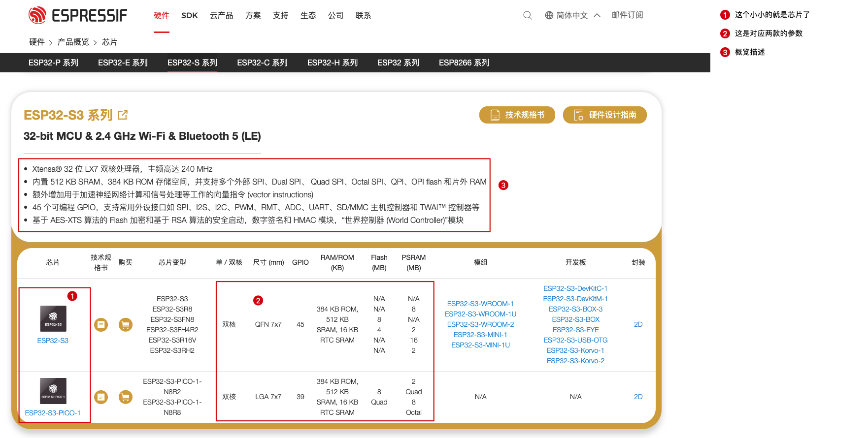
Task: Select the ESP32-S 系列 tab
Action: click(193, 63)
